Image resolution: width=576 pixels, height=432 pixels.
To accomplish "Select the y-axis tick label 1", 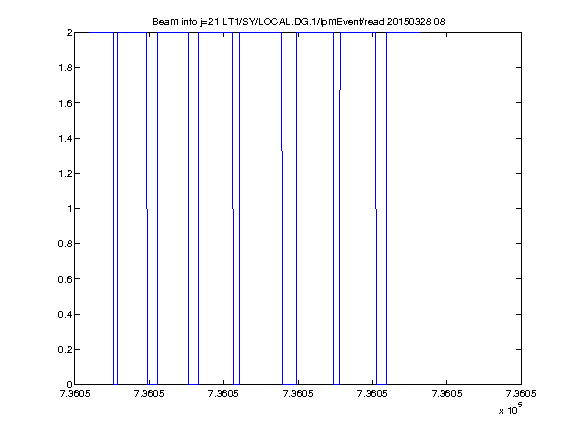I will [70, 208].
